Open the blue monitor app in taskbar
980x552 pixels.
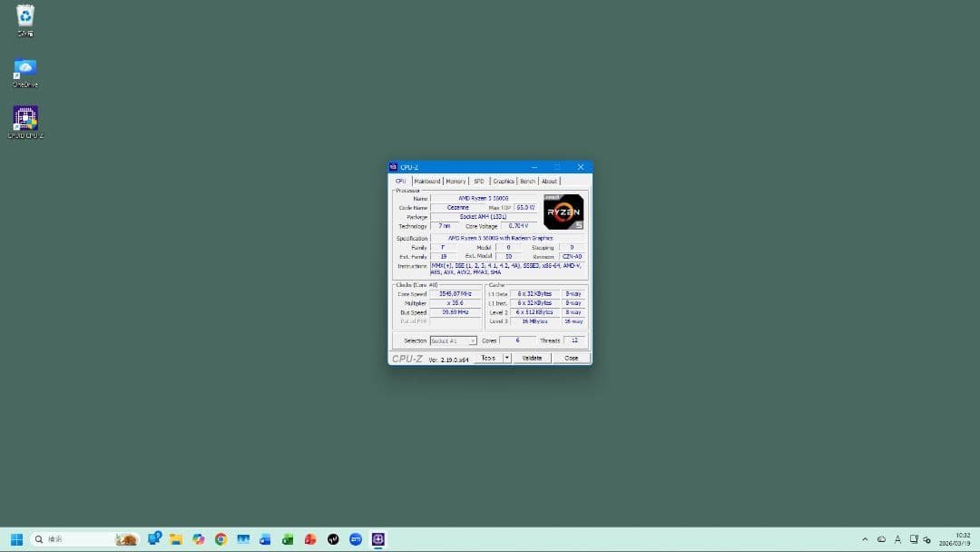click(x=243, y=539)
